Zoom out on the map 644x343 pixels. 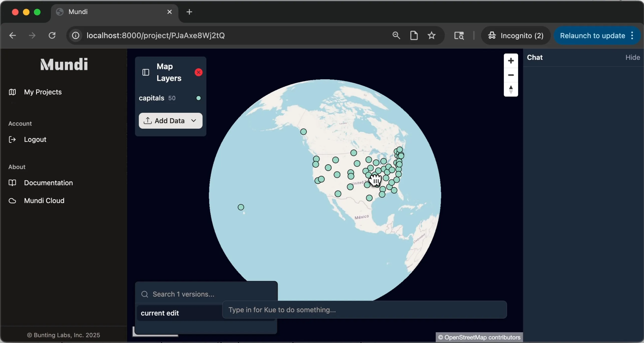point(511,75)
